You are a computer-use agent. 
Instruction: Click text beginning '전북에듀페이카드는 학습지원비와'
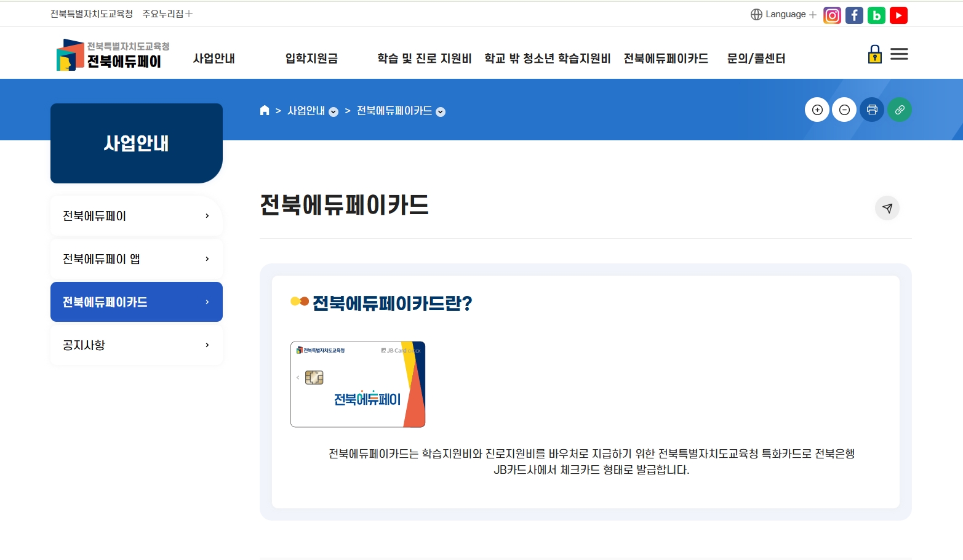click(x=592, y=454)
